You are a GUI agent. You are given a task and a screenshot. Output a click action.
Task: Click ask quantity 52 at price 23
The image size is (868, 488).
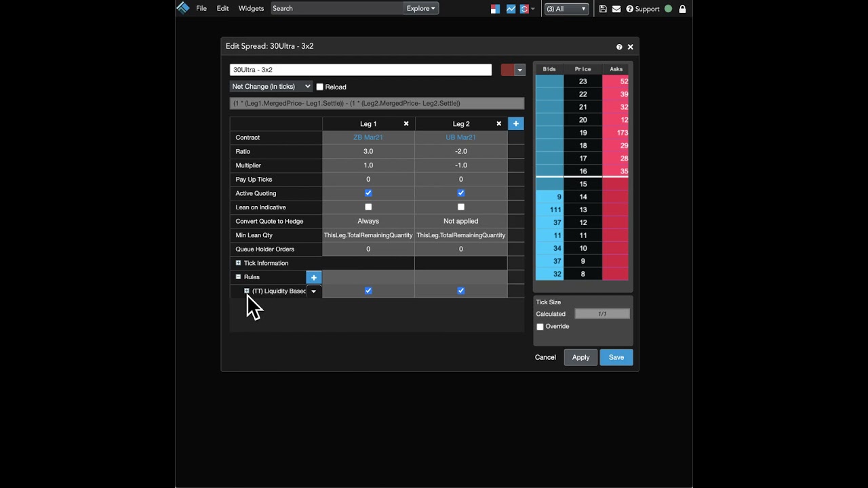[x=616, y=81]
